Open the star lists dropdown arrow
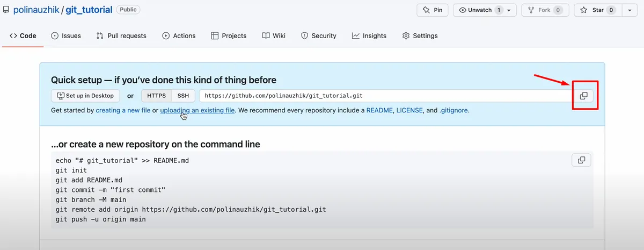This screenshot has width=644, height=250. pos(630,10)
